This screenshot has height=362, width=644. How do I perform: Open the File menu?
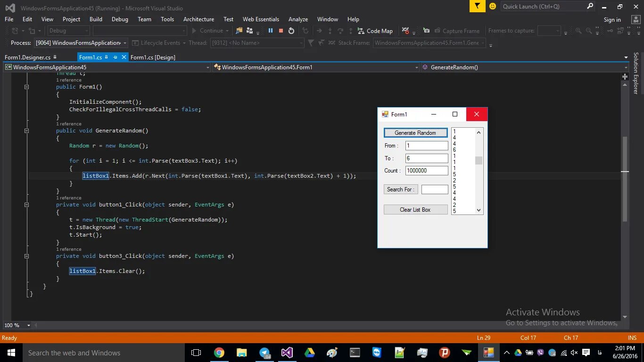point(9,19)
